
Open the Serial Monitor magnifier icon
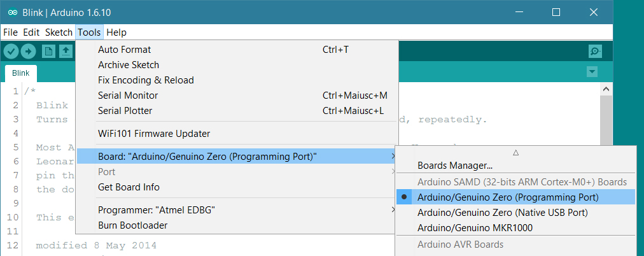point(595,52)
